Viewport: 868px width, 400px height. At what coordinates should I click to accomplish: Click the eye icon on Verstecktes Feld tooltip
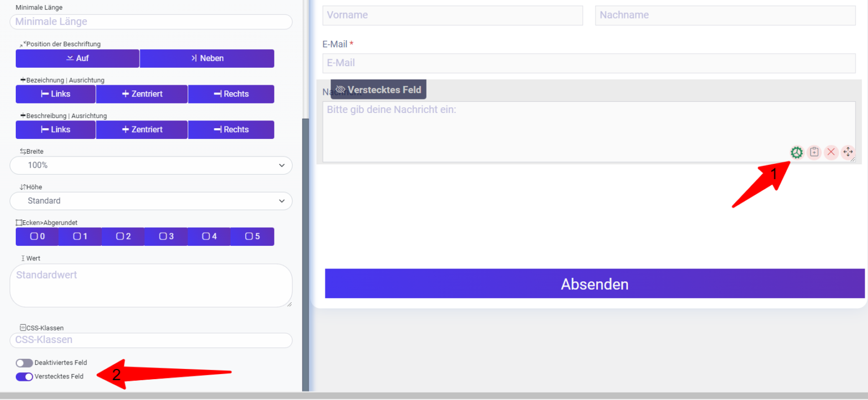340,89
